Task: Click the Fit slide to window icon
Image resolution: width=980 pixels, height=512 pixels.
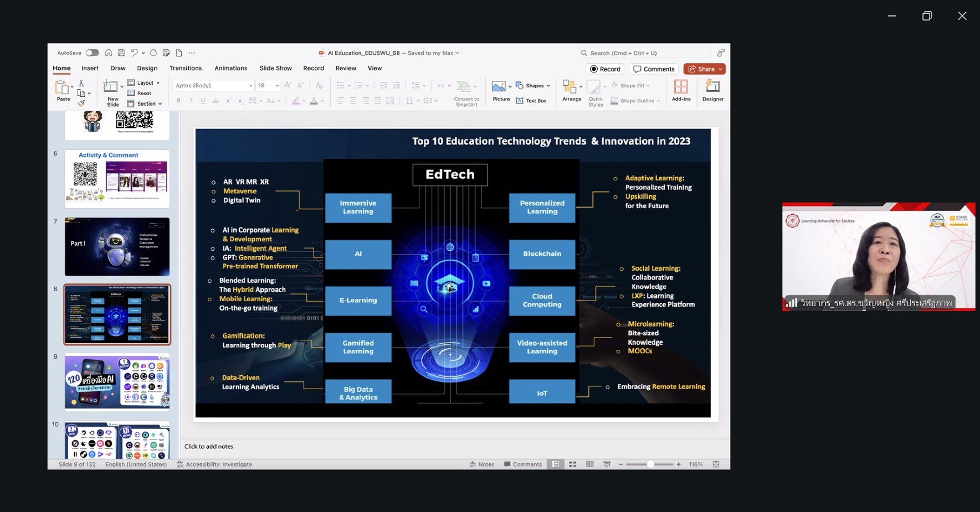Action: [716, 464]
